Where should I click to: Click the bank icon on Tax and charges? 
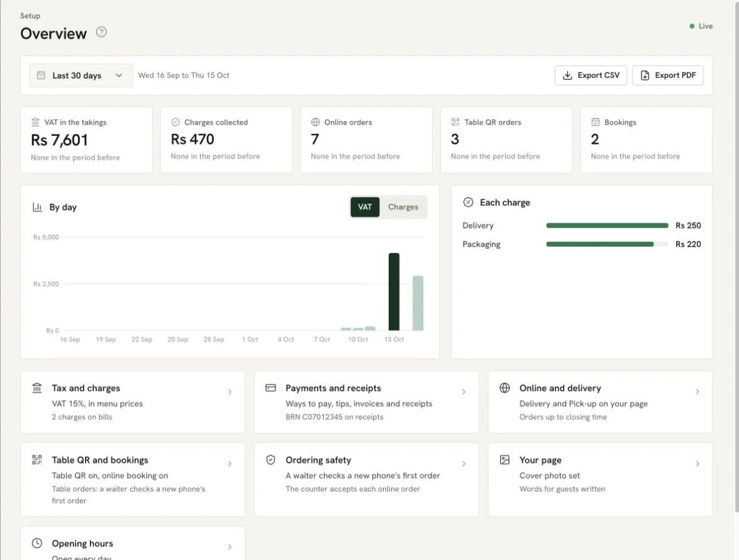pos(36,388)
